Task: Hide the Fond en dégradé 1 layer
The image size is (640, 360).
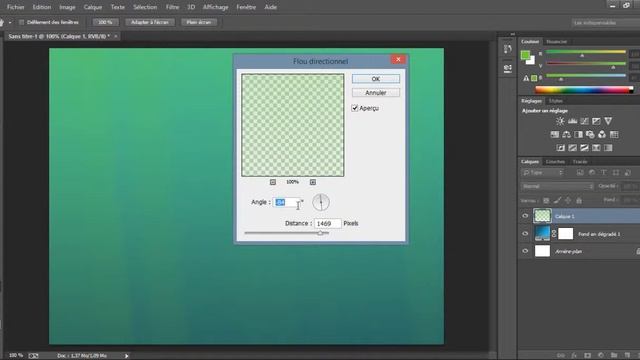Action: click(x=525, y=233)
